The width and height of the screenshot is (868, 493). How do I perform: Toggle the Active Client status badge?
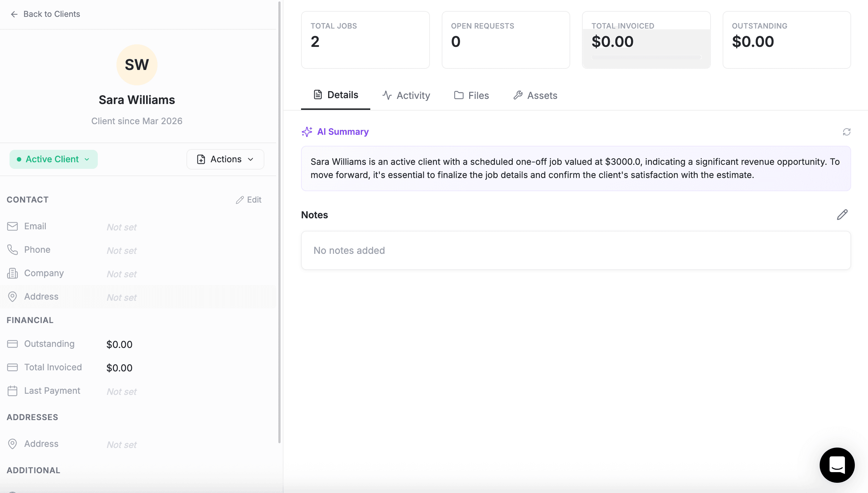coord(53,159)
